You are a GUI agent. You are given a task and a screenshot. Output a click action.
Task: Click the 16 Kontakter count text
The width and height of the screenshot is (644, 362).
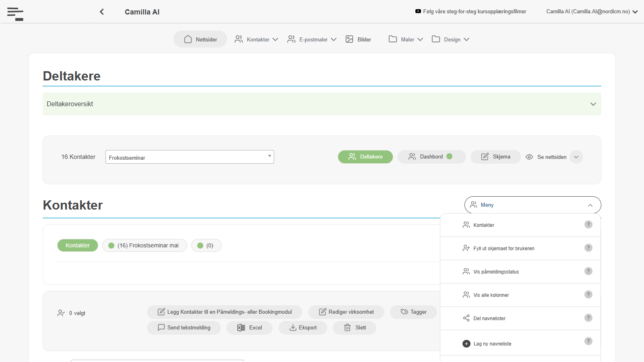[x=78, y=157]
